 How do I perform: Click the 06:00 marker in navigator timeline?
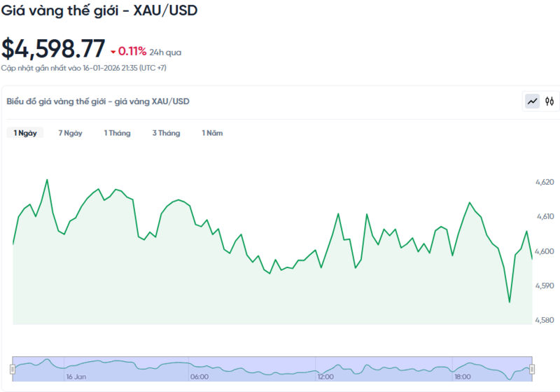click(199, 377)
